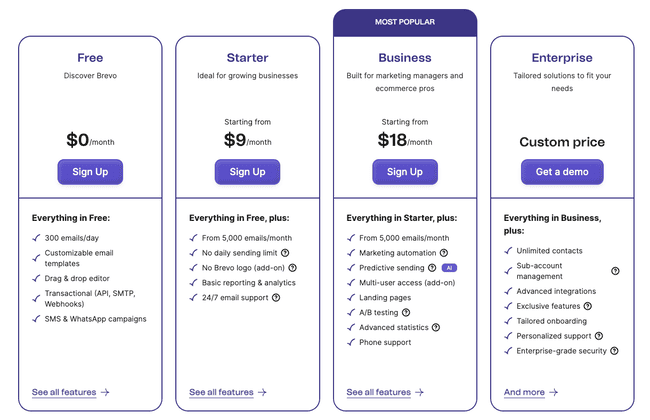This screenshot has height=420, width=650.
Task: Click the AI badge next to Predictive sending
Action: click(x=449, y=268)
